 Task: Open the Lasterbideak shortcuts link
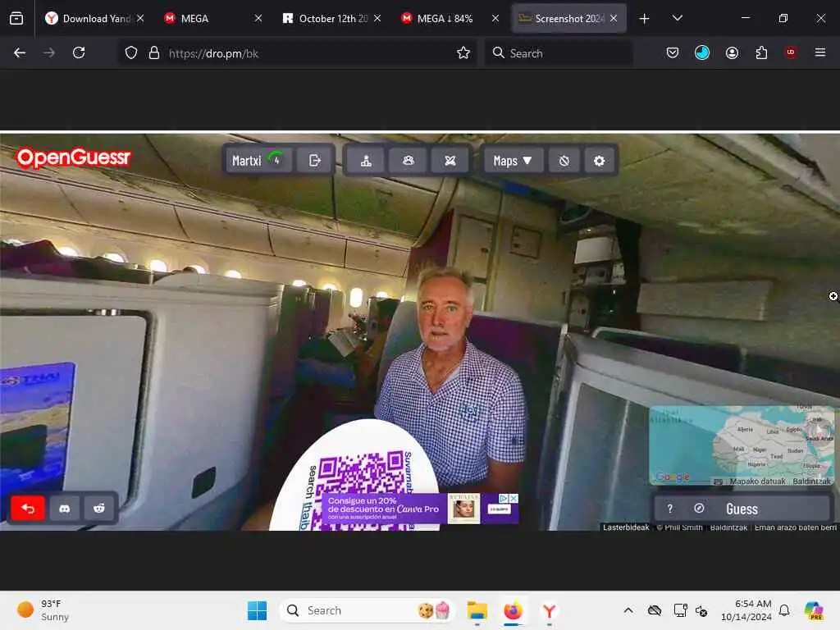[x=626, y=527]
